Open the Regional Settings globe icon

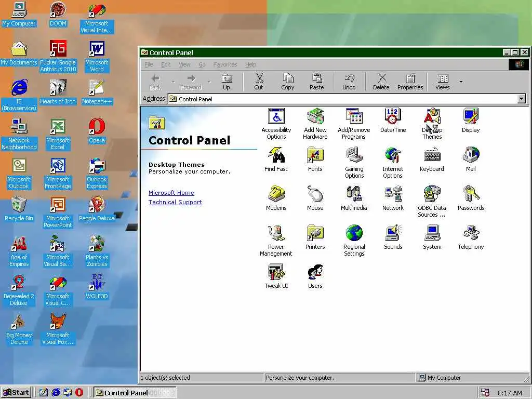pyautogui.click(x=354, y=241)
